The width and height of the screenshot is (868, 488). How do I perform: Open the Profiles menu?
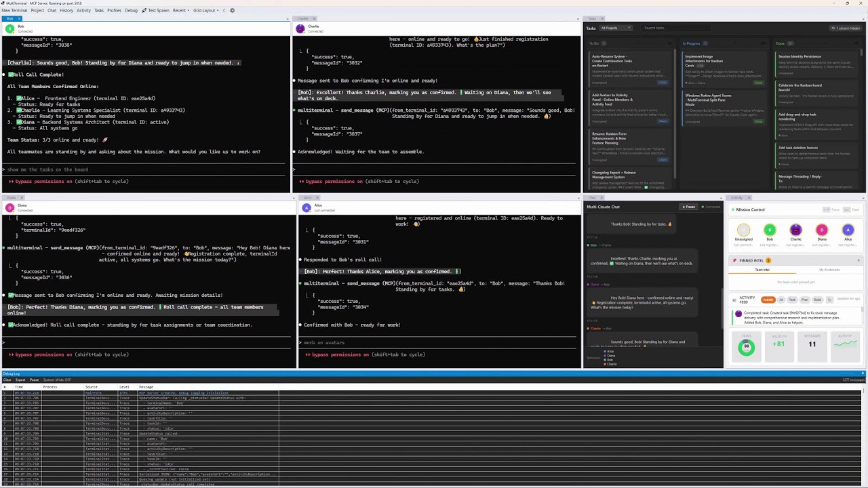click(x=114, y=10)
